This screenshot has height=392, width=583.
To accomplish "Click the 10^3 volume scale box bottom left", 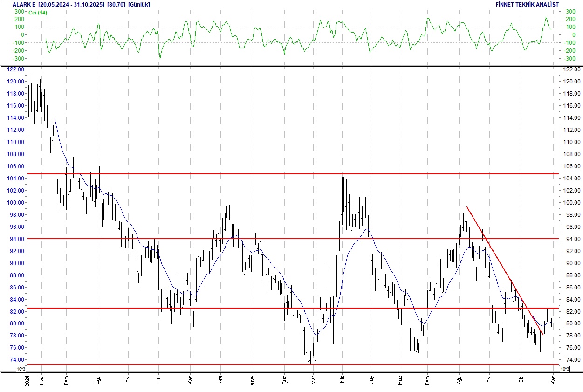I will pyautogui.click(x=20, y=368).
